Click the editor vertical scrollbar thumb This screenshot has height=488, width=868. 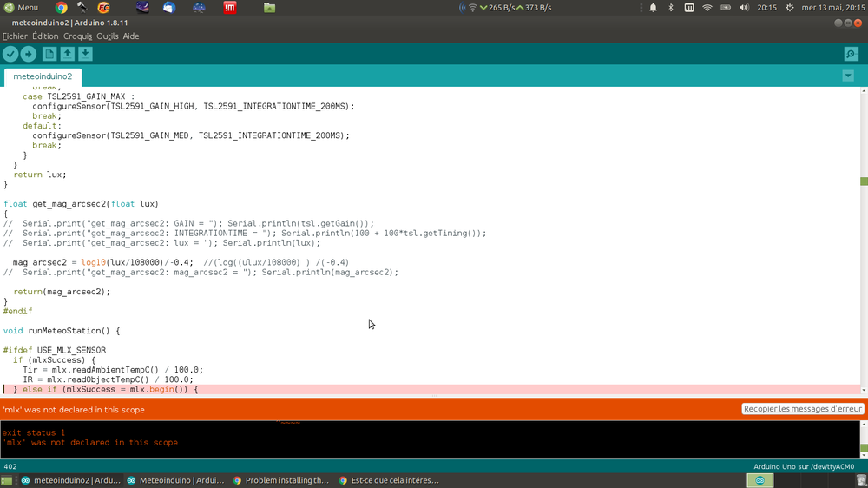coord(864,181)
